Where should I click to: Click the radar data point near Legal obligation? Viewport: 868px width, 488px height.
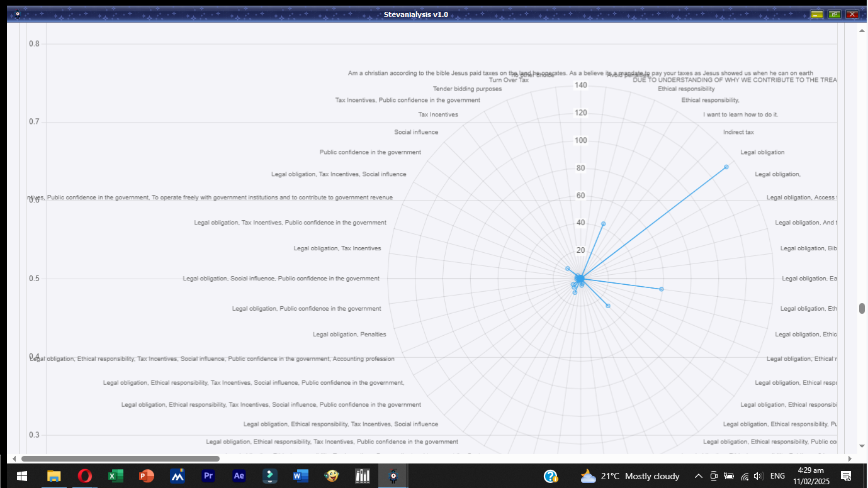click(726, 167)
